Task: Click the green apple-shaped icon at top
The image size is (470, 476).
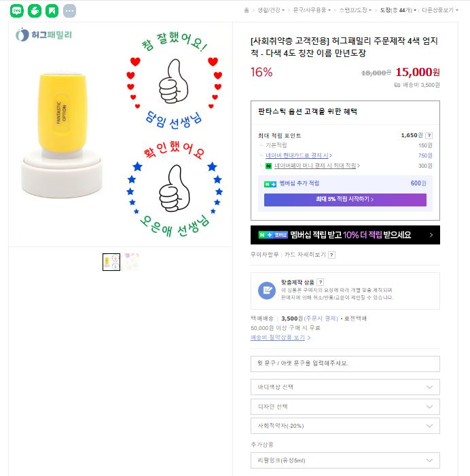Action: point(34,11)
